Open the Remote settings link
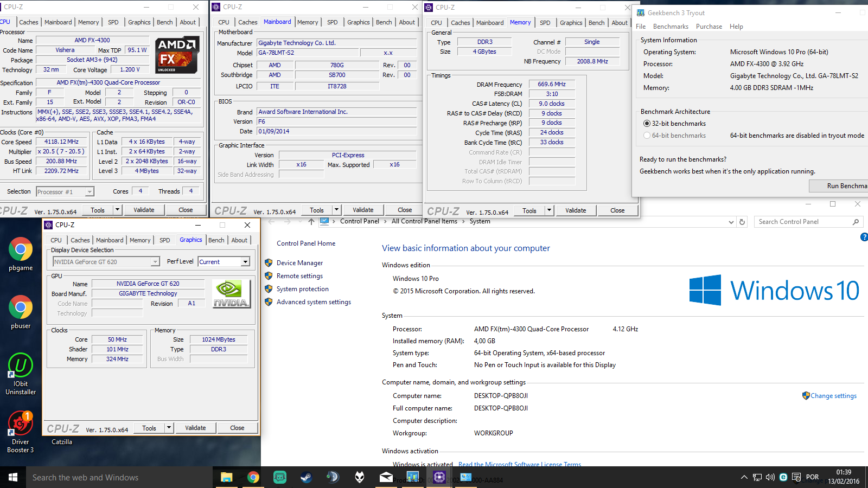The image size is (868, 488). point(299,276)
